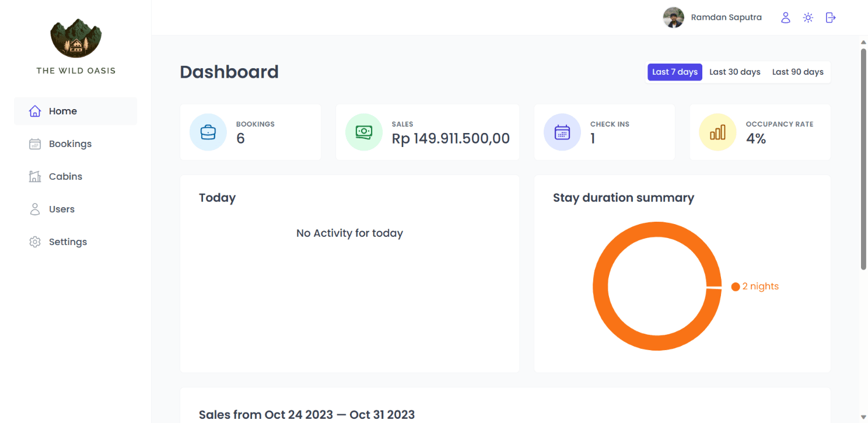Viewport: 868px width, 423px height.
Task: Click the green Sales banknote icon
Action: click(x=364, y=132)
